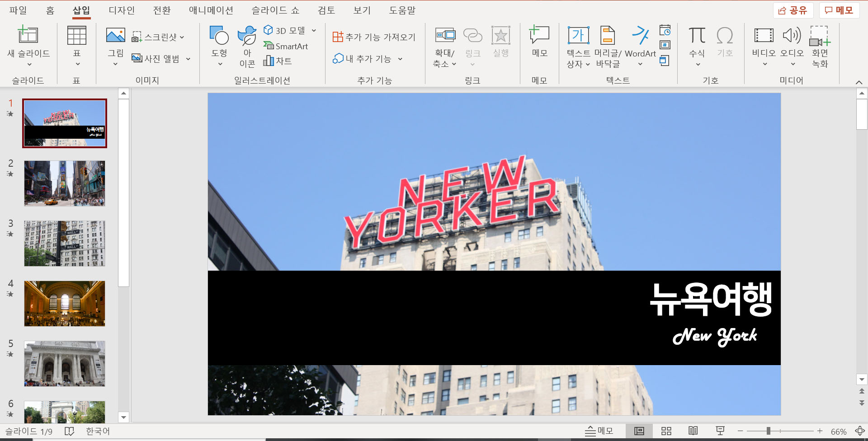Screen dimensions: 868x441
Task: Switch to Reading view
Action: point(693,431)
